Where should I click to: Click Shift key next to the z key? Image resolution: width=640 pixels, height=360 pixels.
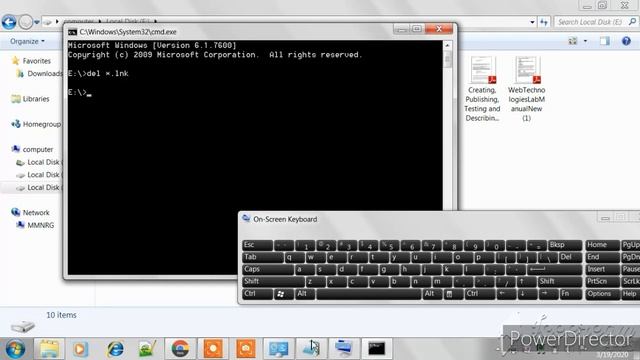tap(273, 282)
